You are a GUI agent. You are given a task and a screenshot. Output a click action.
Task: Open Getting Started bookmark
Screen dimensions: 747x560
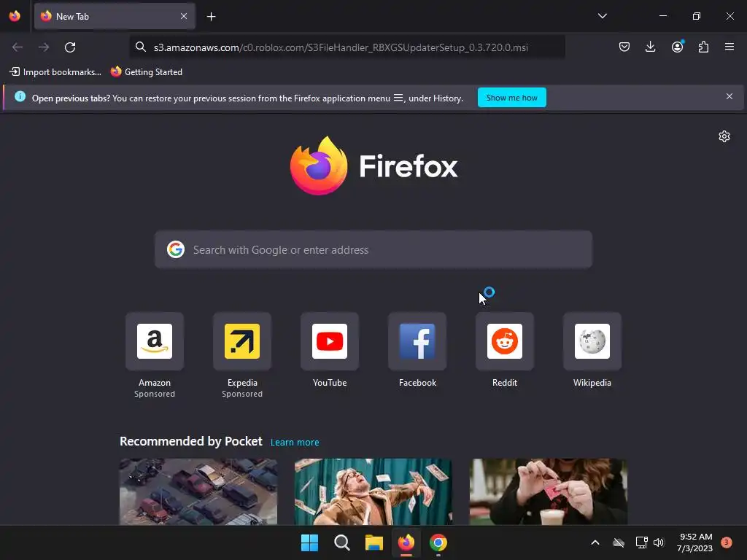146,72
